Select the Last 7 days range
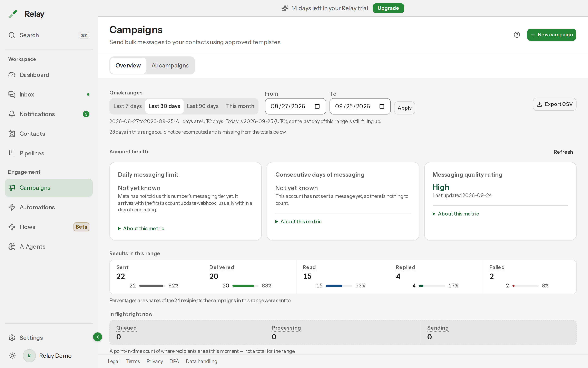 point(128,106)
